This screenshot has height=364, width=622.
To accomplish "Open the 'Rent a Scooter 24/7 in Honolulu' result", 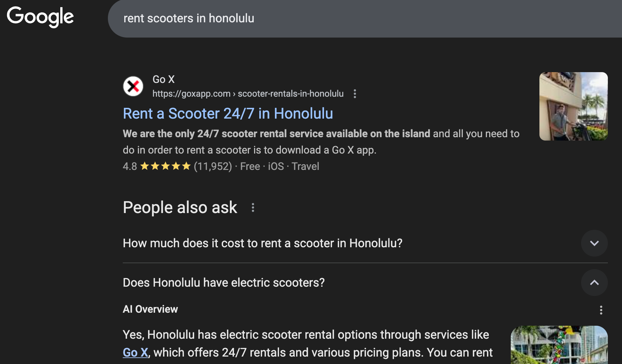I will click(228, 114).
